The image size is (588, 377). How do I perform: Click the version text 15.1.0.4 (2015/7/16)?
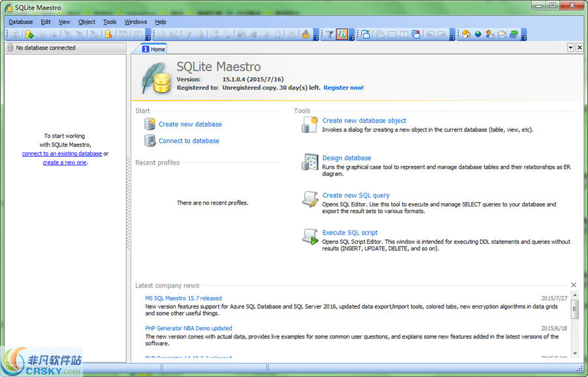[253, 80]
